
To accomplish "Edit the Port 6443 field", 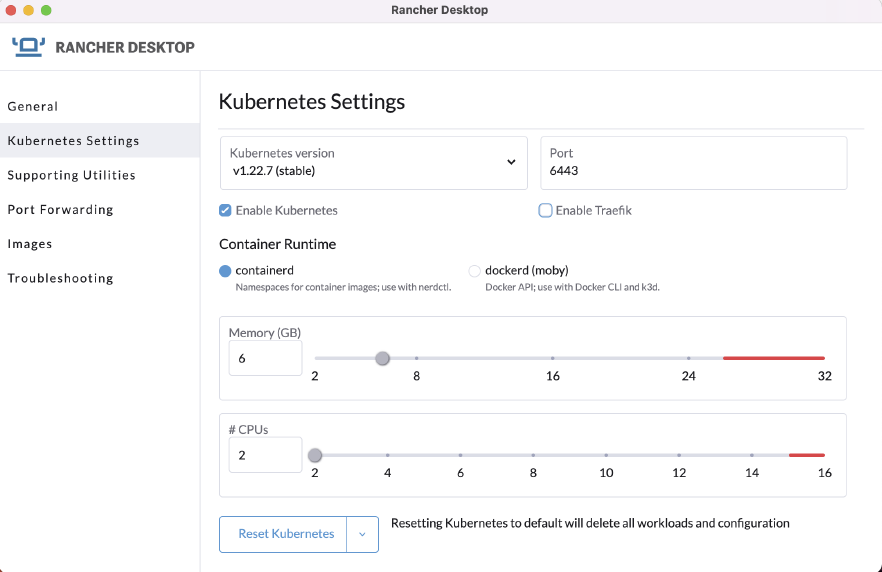I will pyautogui.click(x=694, y=163).
